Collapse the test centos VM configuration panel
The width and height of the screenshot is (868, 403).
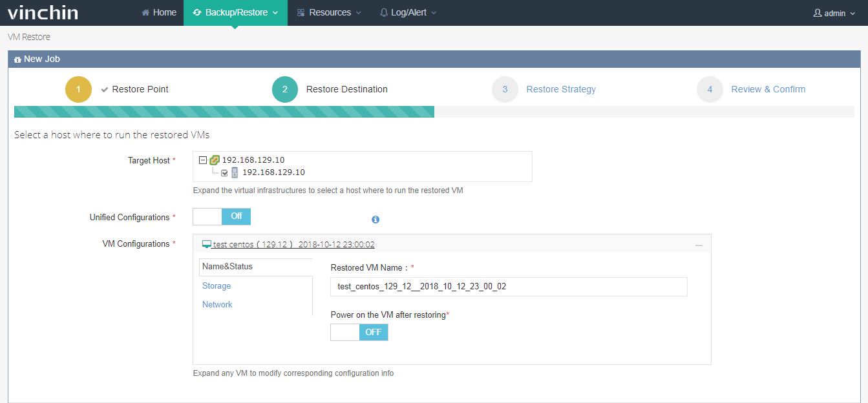699,244
